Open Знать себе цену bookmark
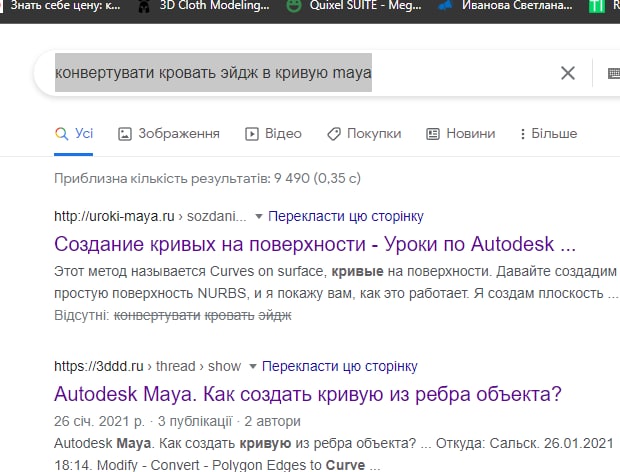Screen dimensions: 620x472 (x=65, y=6)
